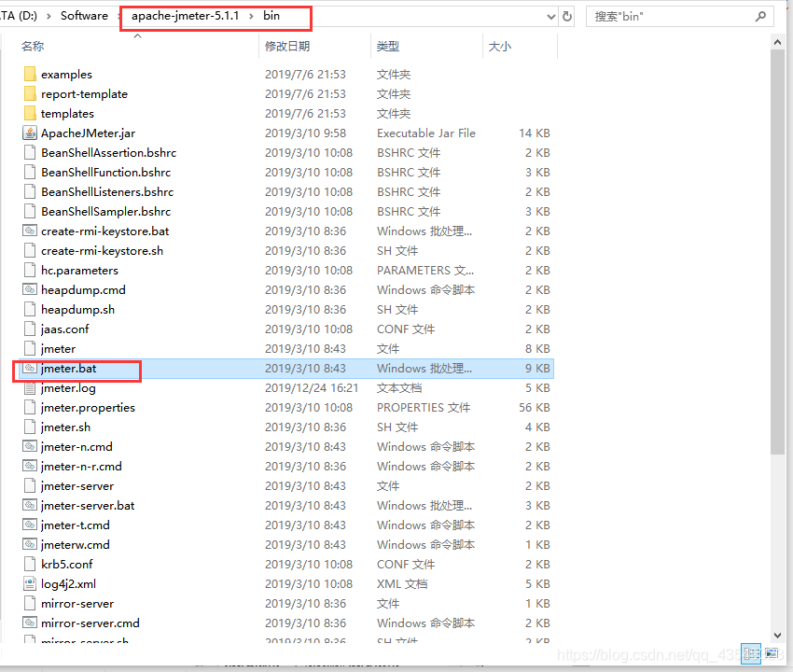Refresh the bin folder view
The image size is (793, 672).
(x=567, y=17)
